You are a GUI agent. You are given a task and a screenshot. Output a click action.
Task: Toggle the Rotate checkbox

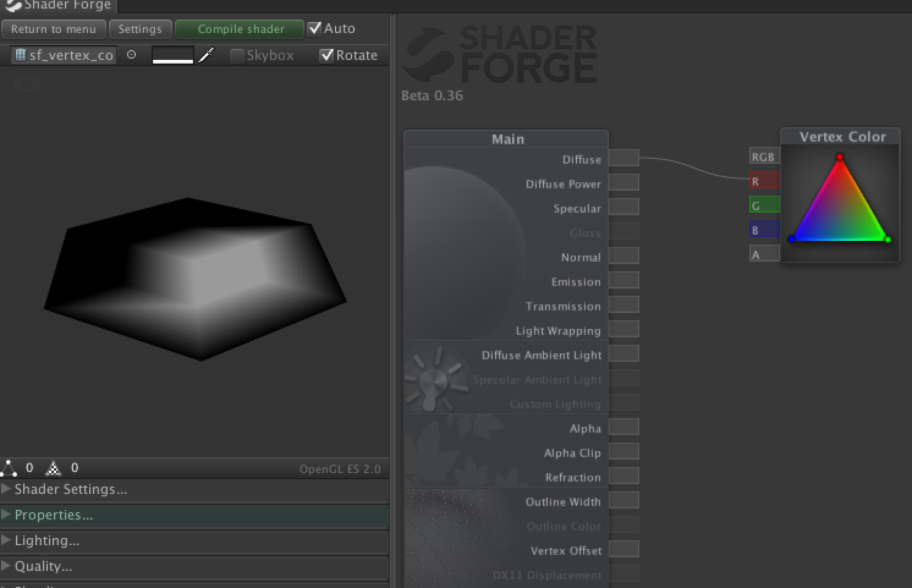(x=327, y=55)
